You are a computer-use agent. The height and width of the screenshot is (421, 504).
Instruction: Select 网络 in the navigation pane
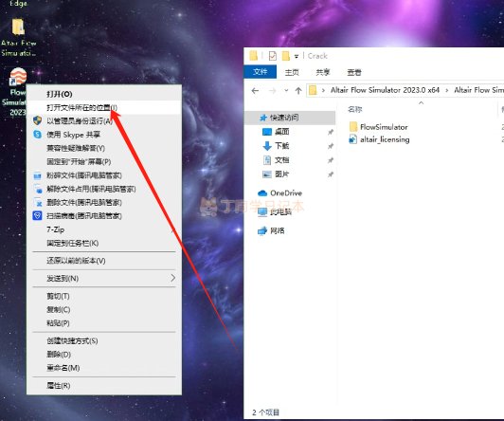[277, 230]
